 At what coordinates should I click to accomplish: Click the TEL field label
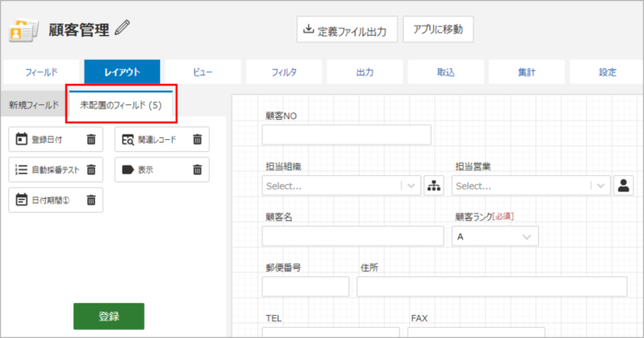click(x=273, y=319)
